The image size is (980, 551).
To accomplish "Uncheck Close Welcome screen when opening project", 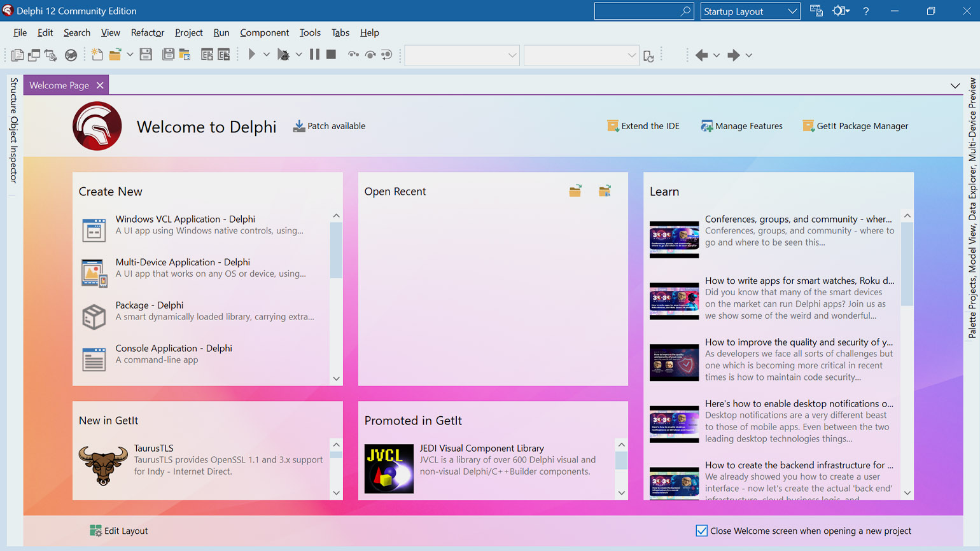I will pyautogui.click(x=701, y=531).
